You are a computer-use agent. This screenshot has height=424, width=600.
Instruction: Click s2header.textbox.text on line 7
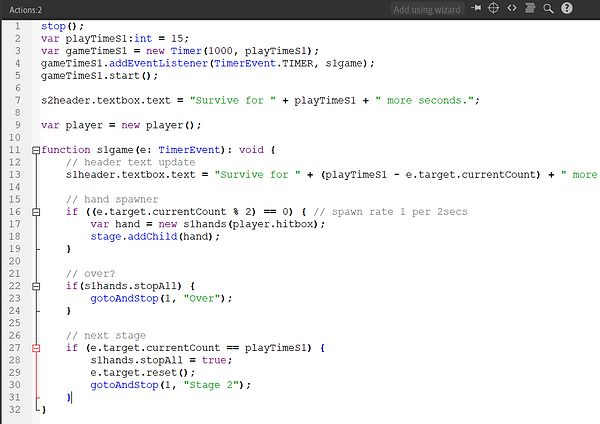click(106, 100)
